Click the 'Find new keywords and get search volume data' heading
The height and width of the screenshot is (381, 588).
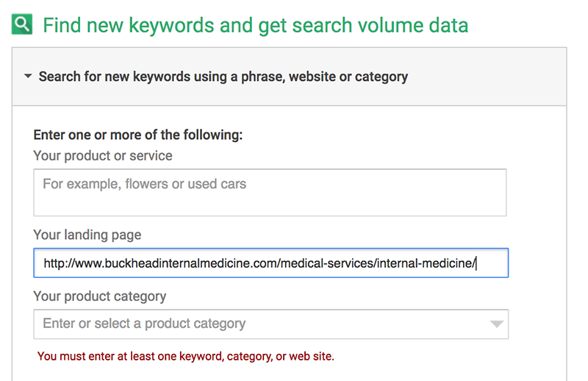(x=255, y=26)
